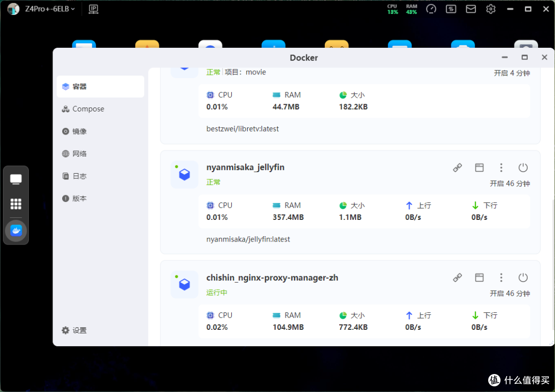Viewport: 555px width, 392px height.
Task: Toggle power for nyanmisaka_jellyfin container
Action: [x=523, y=167]
